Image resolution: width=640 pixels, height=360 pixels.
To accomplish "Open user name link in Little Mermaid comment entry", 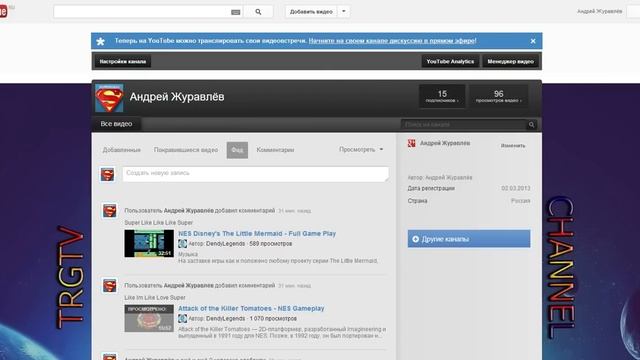I will [x=189, y=211].
